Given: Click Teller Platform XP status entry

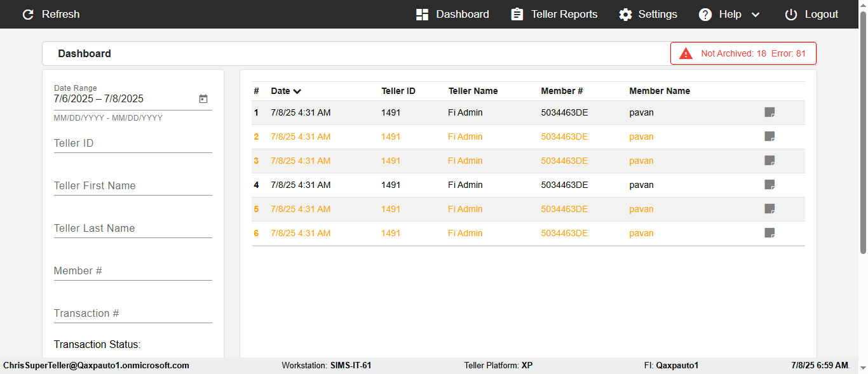Looking at the screenshot, I should tap(499, 365).
